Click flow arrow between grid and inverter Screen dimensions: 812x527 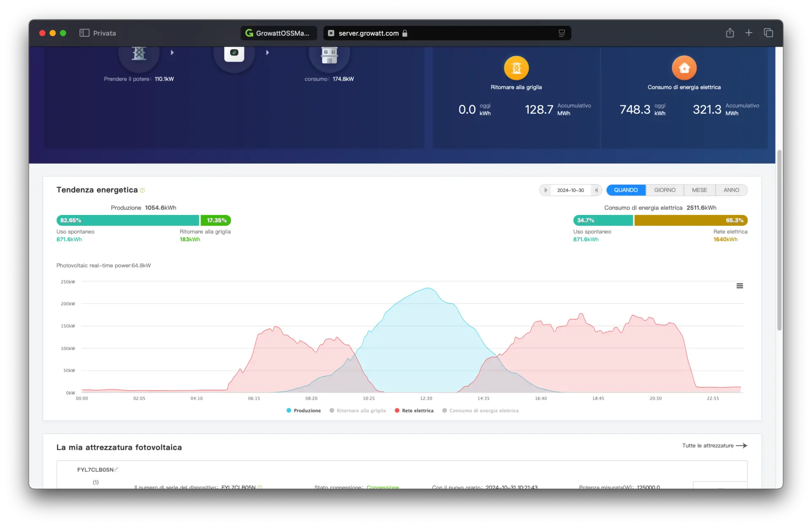[x=172, y=52]
